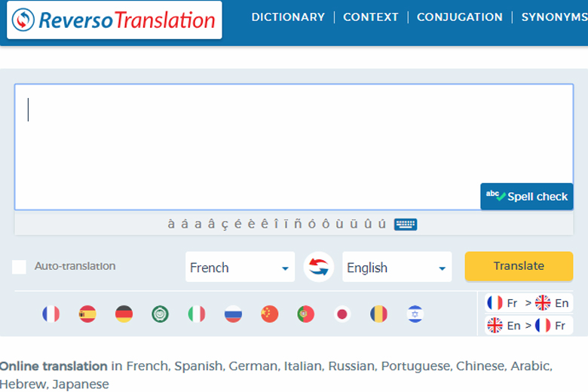
Task: Open the Context menu item
Action: point(370,17)
